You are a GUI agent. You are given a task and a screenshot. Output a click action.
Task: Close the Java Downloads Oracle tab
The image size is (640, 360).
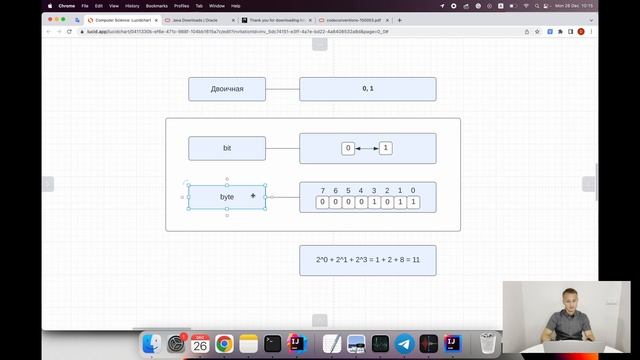pyautogui.click(x=233, y=20)
